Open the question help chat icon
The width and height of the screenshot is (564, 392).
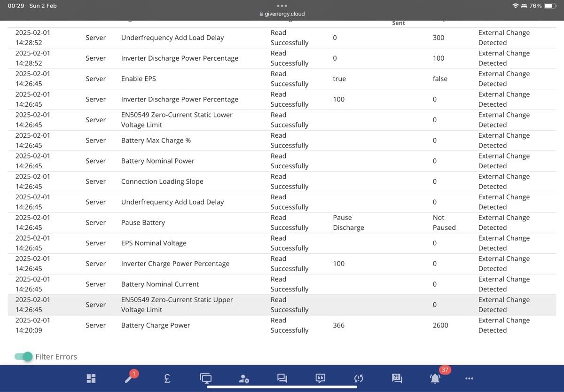point(397,378)
